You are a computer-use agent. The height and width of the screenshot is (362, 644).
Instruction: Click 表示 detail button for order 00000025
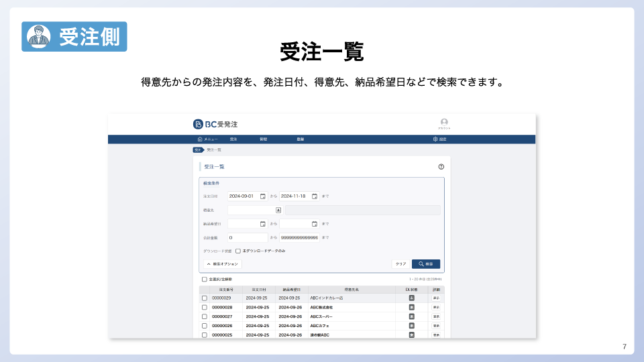tap(436, 335)
